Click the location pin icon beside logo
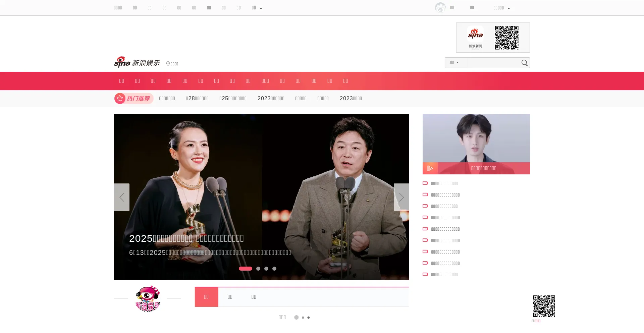This screenshot has height=333, width=644. (168, 64)
